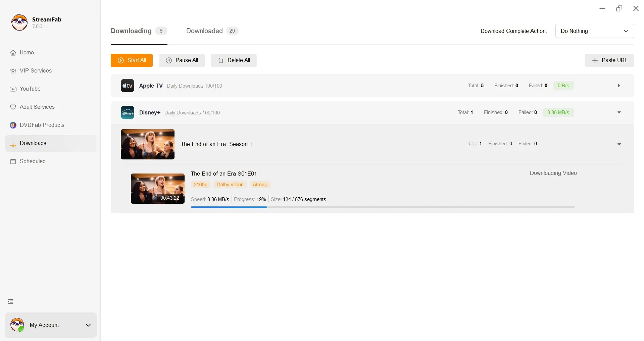Open the Home page
This screenshot has width=644, height=341.
[50, 53]
